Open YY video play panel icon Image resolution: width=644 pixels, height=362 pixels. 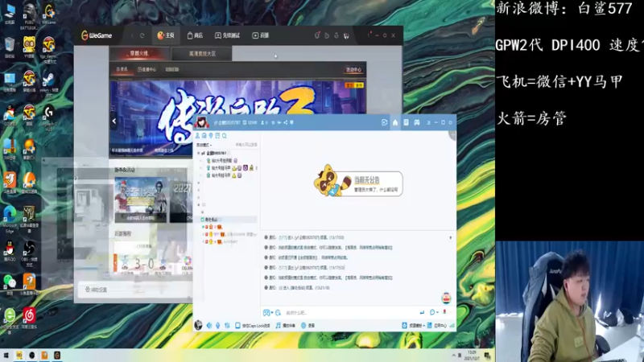385,122
